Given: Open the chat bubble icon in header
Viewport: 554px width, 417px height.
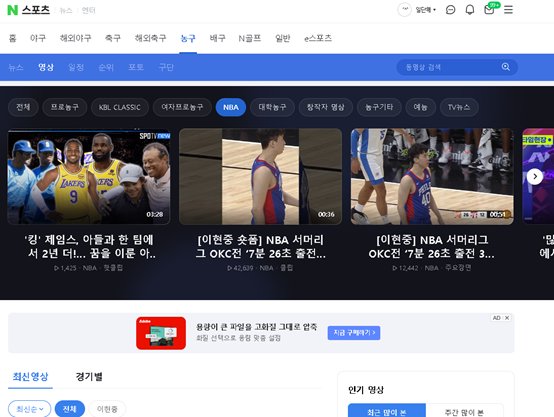Looking at the screenshot, I should (x=450, y=10).
